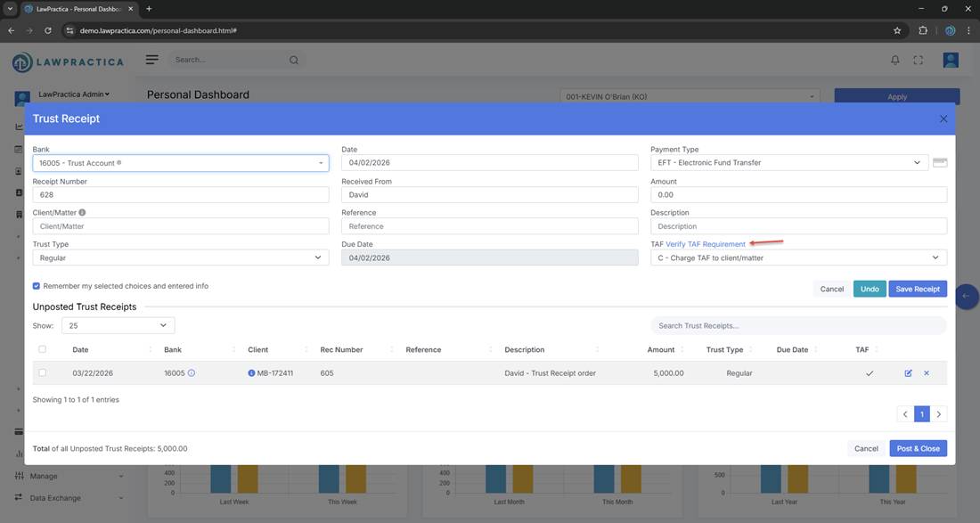Open the Show entries dropdown set to 25
Screen dimensions: 980x523
[x=118, y=326]
